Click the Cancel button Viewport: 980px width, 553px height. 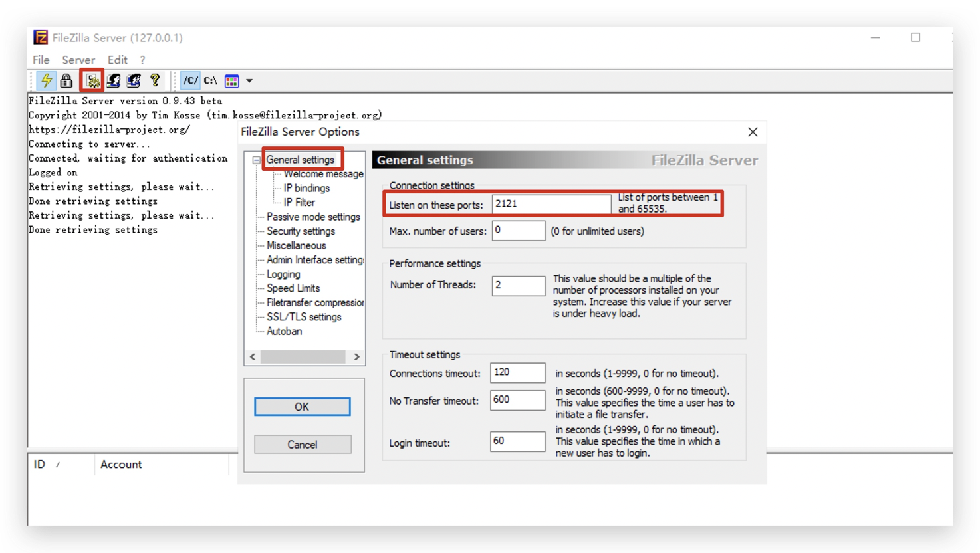pos(302,444)
